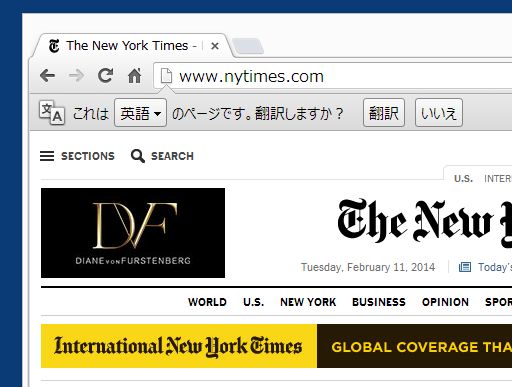Screen dimensions: 512x387
Task: Click the Search magnifier icon
Action: pos(138,156)
